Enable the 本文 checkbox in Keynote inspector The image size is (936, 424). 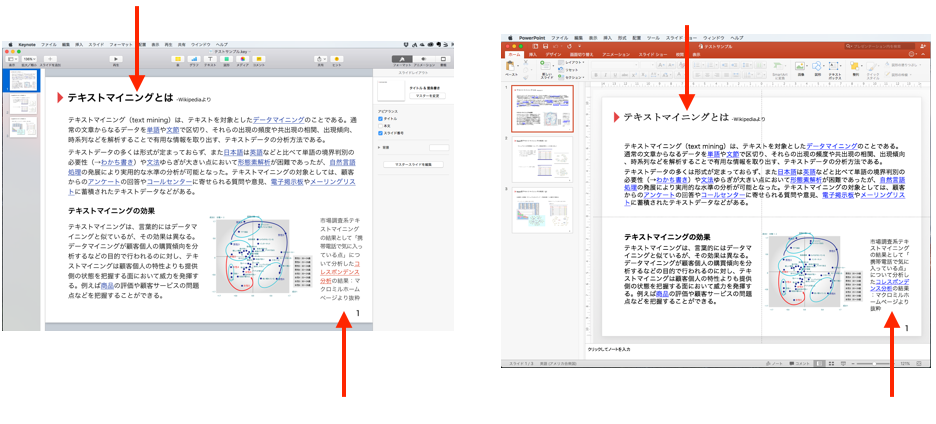coord(381,124)
